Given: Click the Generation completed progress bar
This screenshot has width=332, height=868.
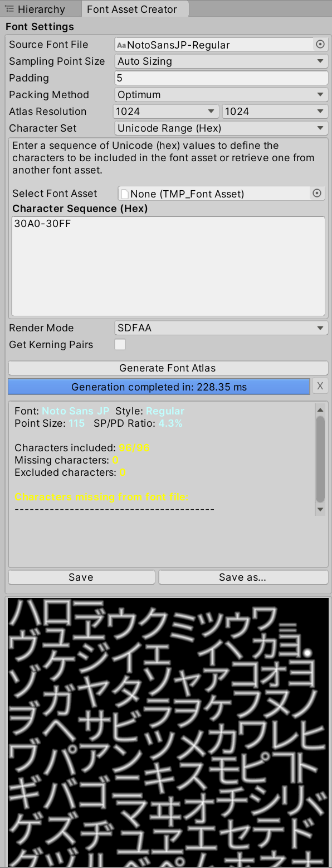Looking at the screenshot, I should (159, 387).
